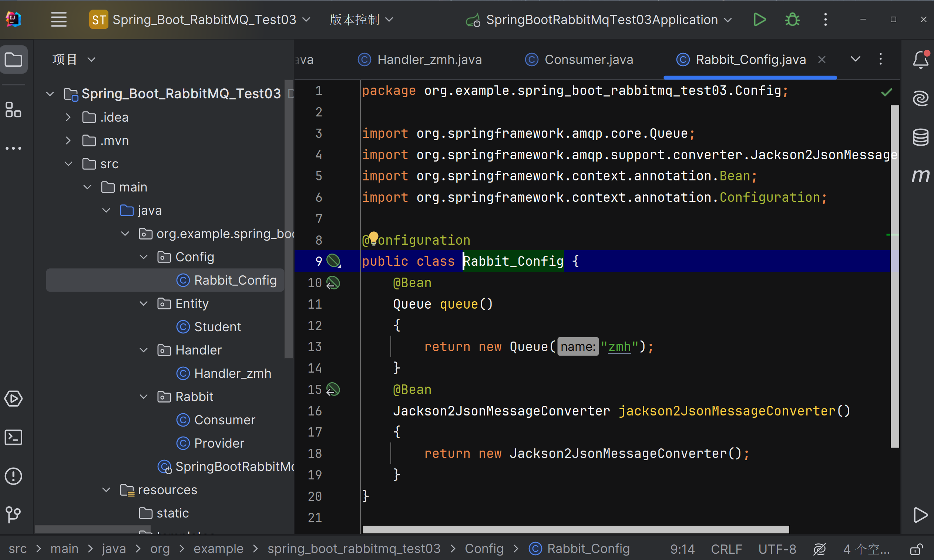Run the application with green play button
934x560 pixels.
[759, 20]
